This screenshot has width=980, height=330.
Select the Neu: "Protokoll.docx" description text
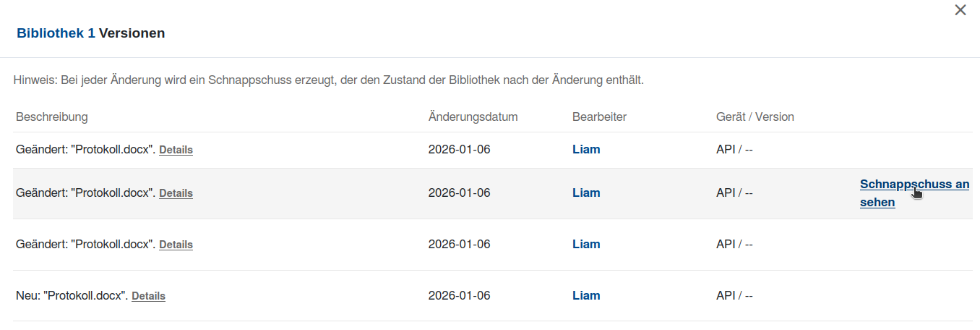pyautogui.click(x=72, y=296)
